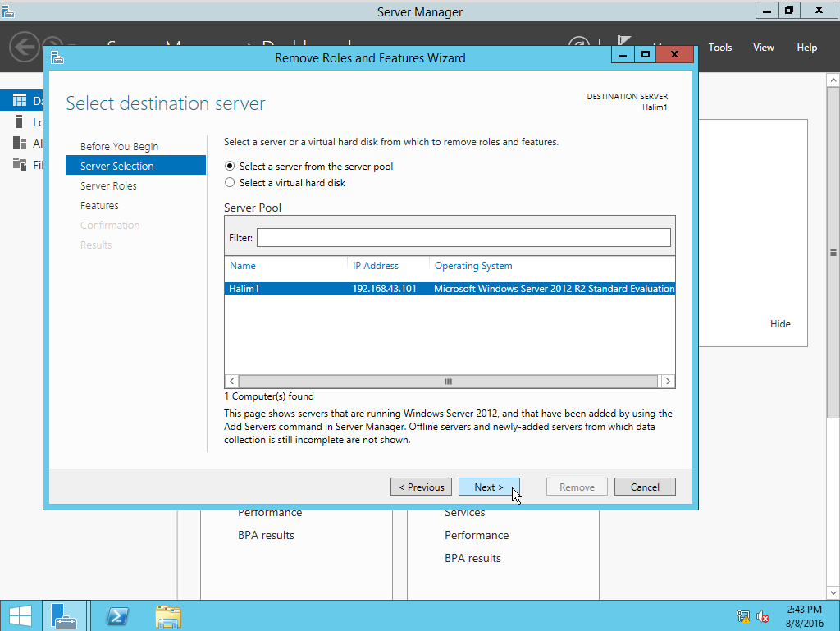Click the Next button to continue
840x631 pixels.
[489, 487]
